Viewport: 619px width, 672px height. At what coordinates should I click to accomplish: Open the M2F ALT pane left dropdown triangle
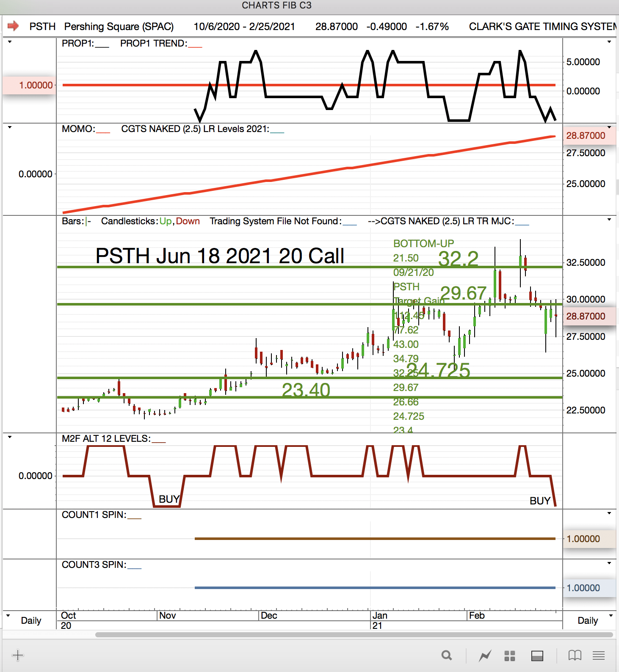click(10, 437)
